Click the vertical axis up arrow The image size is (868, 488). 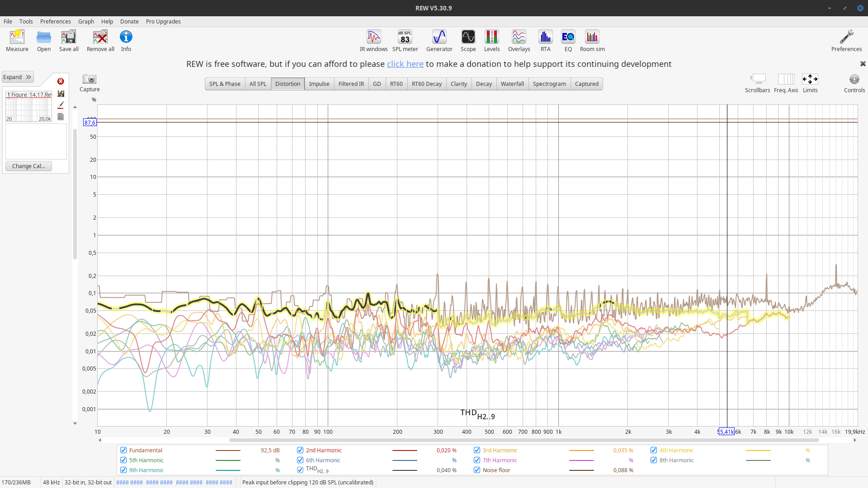tap(75, 108)
